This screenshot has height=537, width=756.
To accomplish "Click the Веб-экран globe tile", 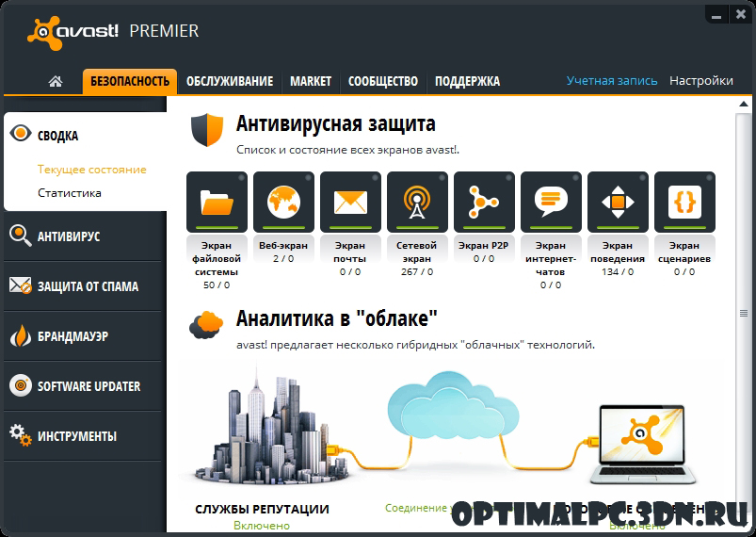I will pos(283,202).
